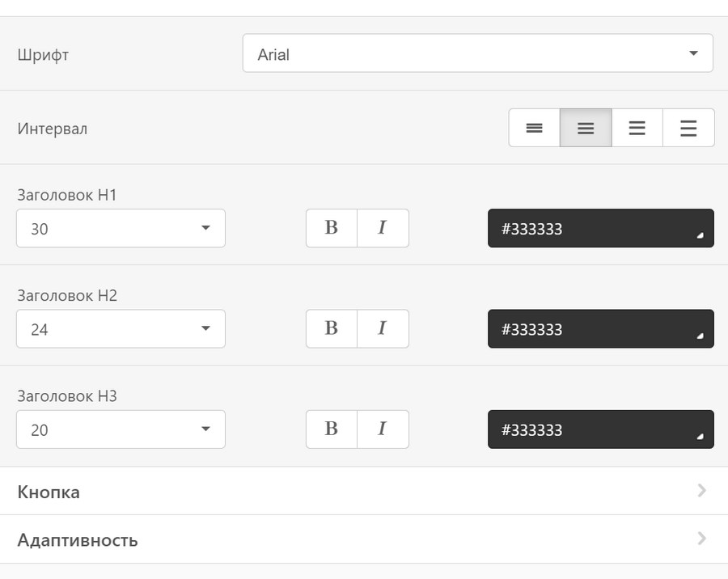Open Заголовок H1 size dropdown showing 30

click(x=121, y=228)
